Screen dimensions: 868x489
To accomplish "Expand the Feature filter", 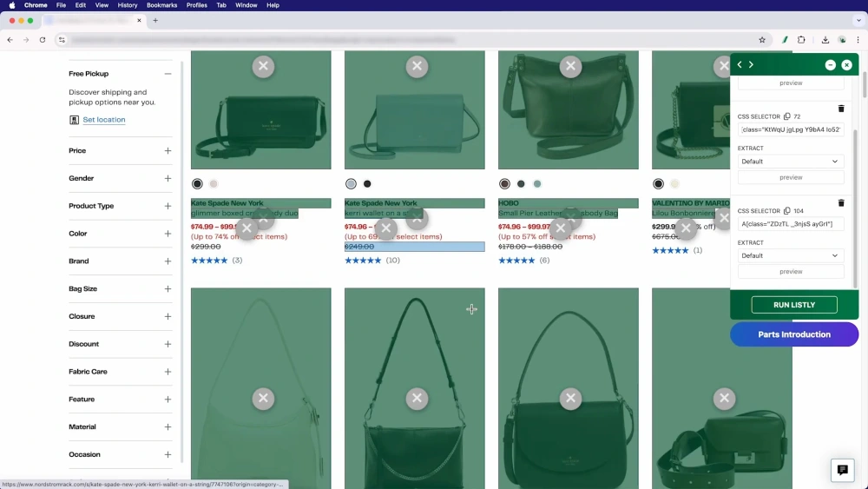I will pyautogui.click(x=168, y=400).
